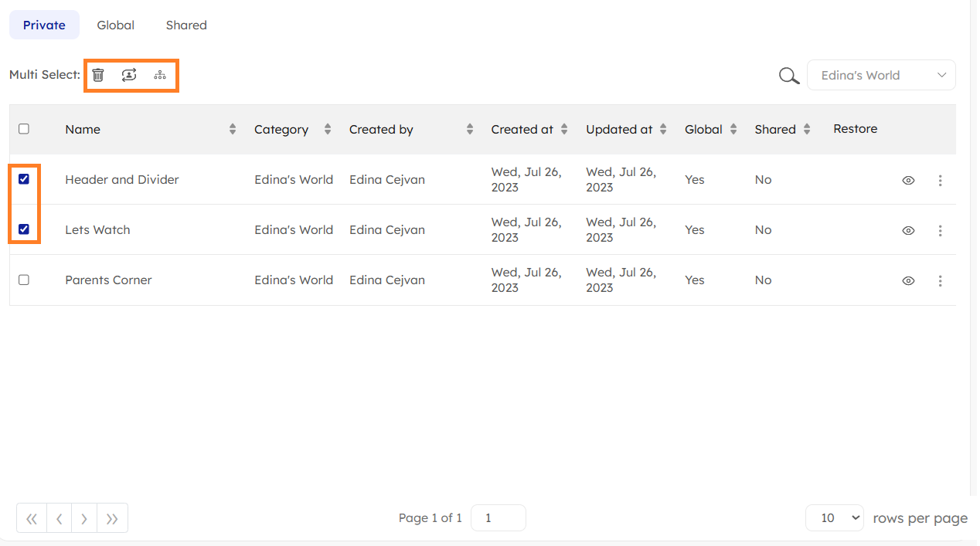The image size is (980, 546).
Task: Toggle the select-all checkbox in header
Action: (24, 129)
